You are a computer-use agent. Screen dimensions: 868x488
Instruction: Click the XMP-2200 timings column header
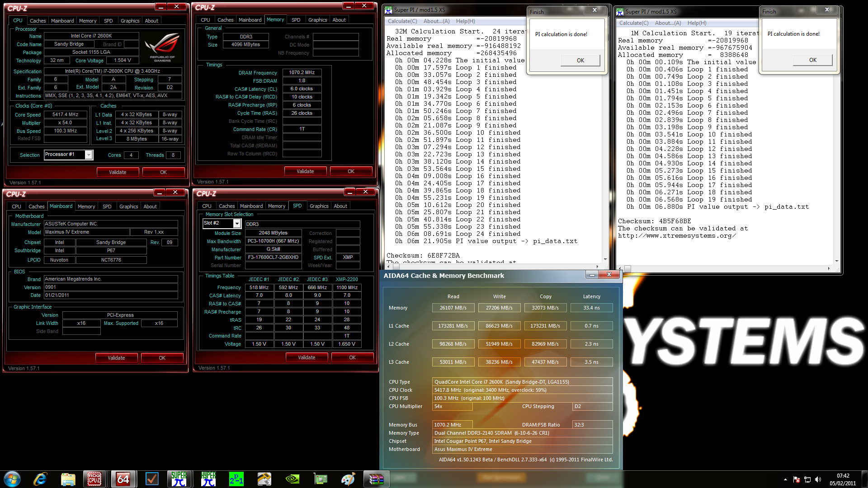coord(347,279)
